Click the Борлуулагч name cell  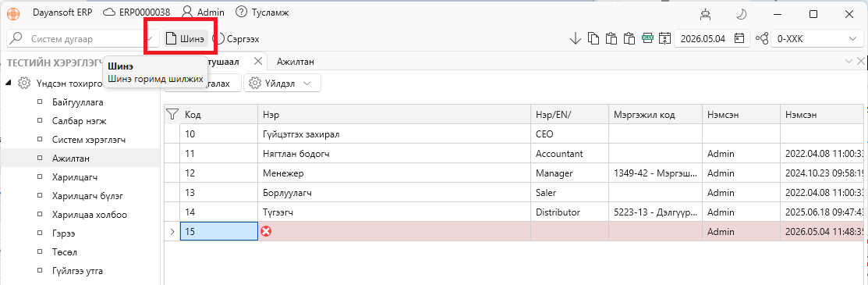pyautogui.click(x=395, y=192)
